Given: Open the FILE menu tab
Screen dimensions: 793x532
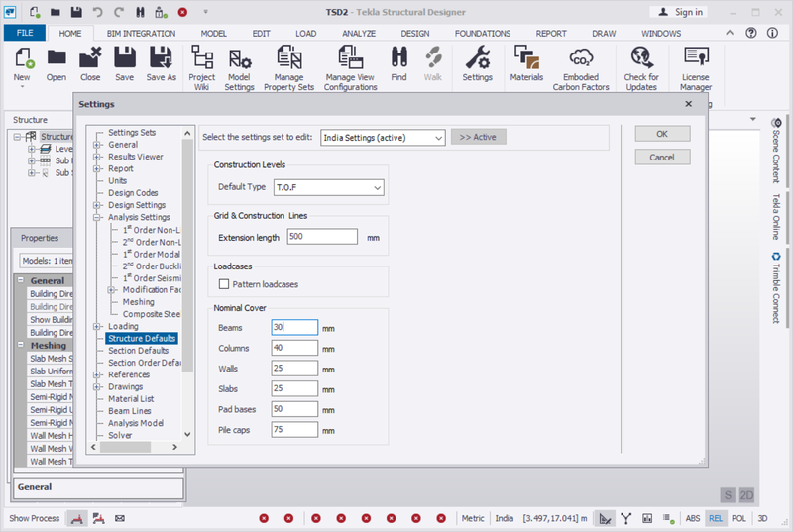Looking at the screenshot, I should click(x=25, y=33).
